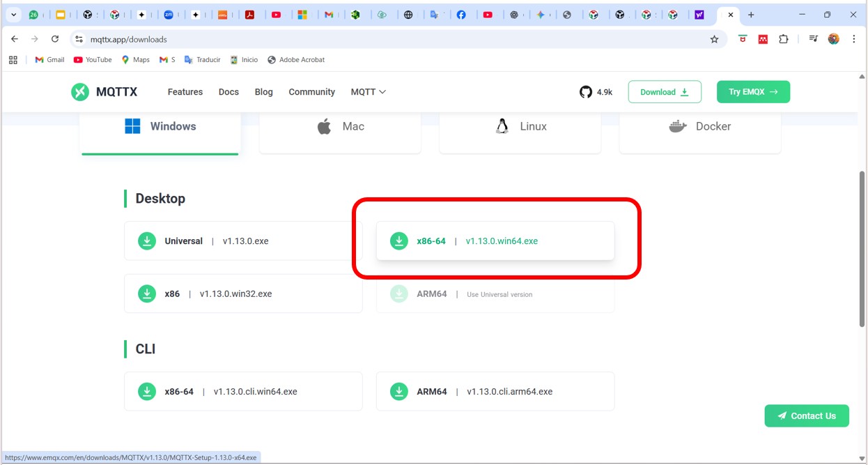Click the Contact Us button

807,416
